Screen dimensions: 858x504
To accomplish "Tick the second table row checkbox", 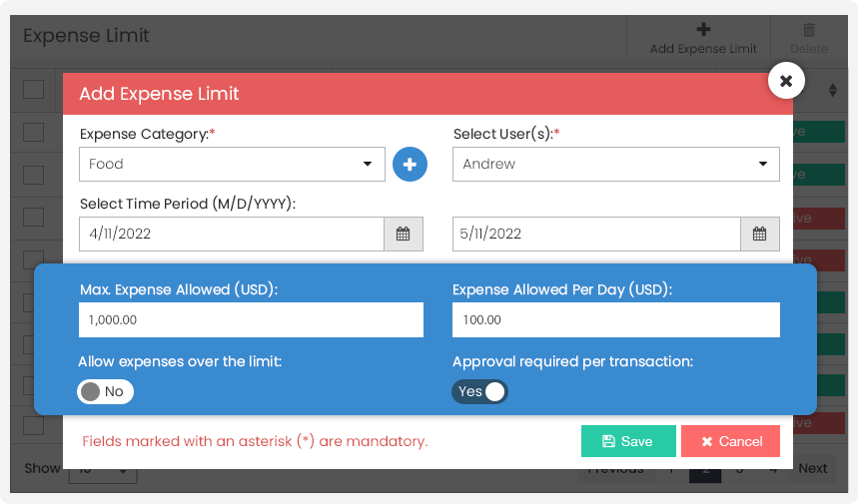I will 33,175.
